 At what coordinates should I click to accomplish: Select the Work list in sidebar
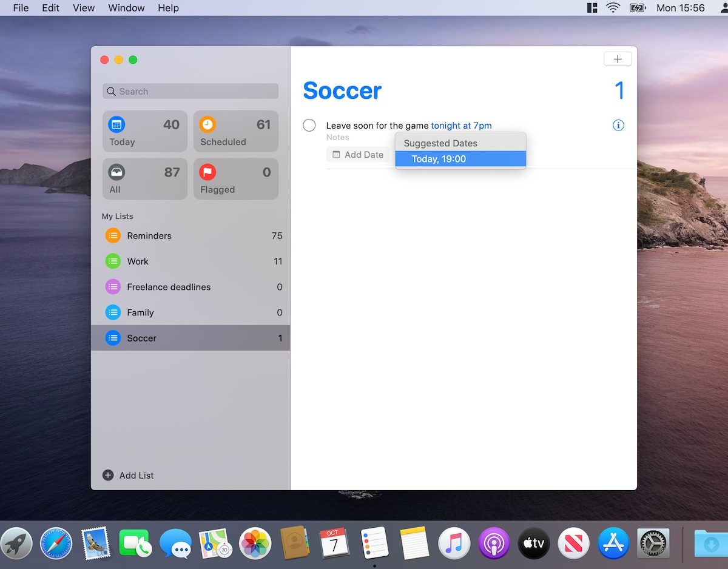click(x=190, y=261)
